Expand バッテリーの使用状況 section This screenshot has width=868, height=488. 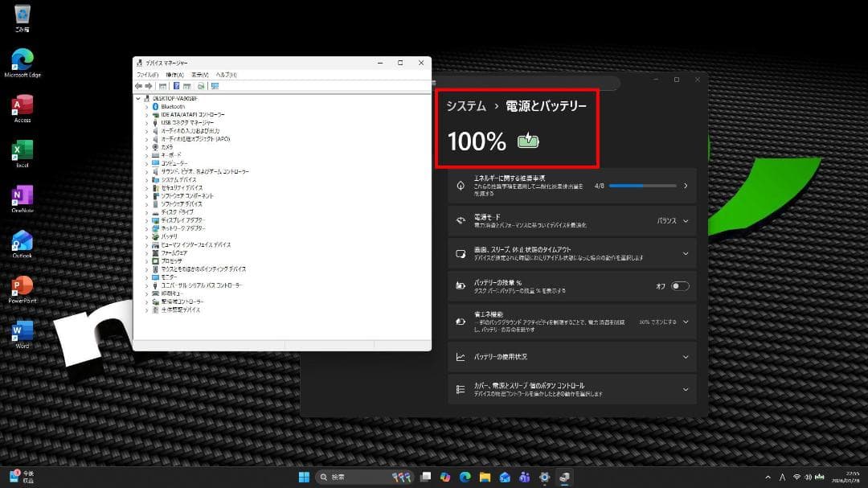(x=686, y=356)
